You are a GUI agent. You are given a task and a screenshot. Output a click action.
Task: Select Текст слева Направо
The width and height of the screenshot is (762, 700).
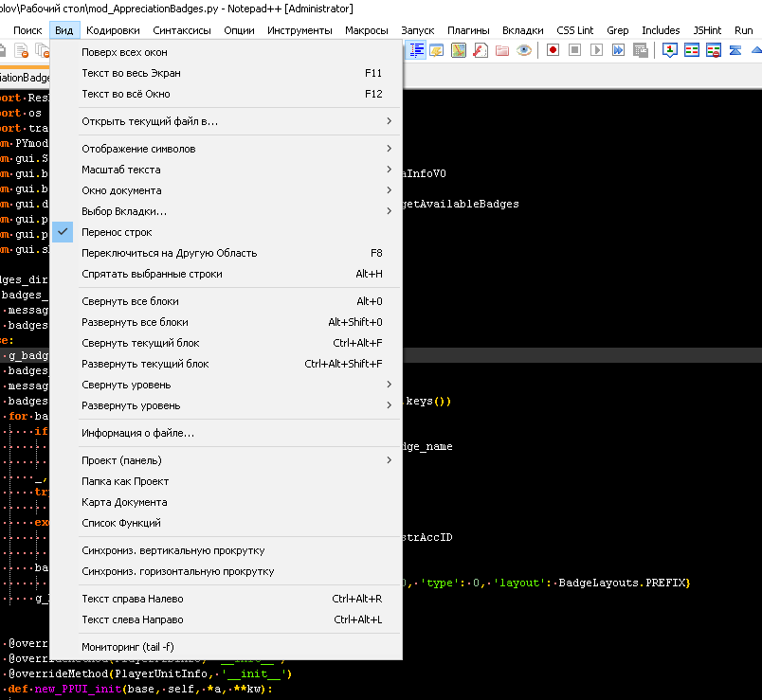(x=226, y=619)
